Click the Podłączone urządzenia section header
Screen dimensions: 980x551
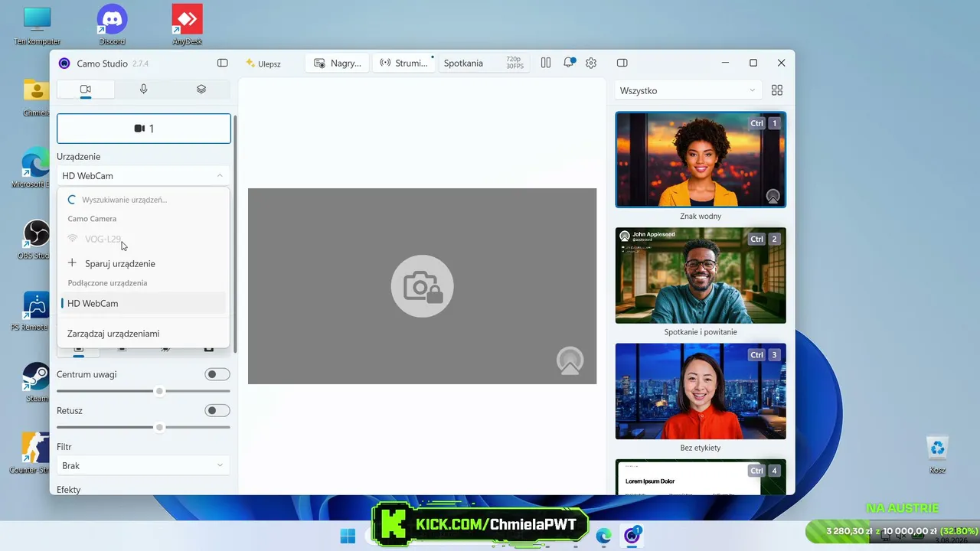tap(107, 283)
